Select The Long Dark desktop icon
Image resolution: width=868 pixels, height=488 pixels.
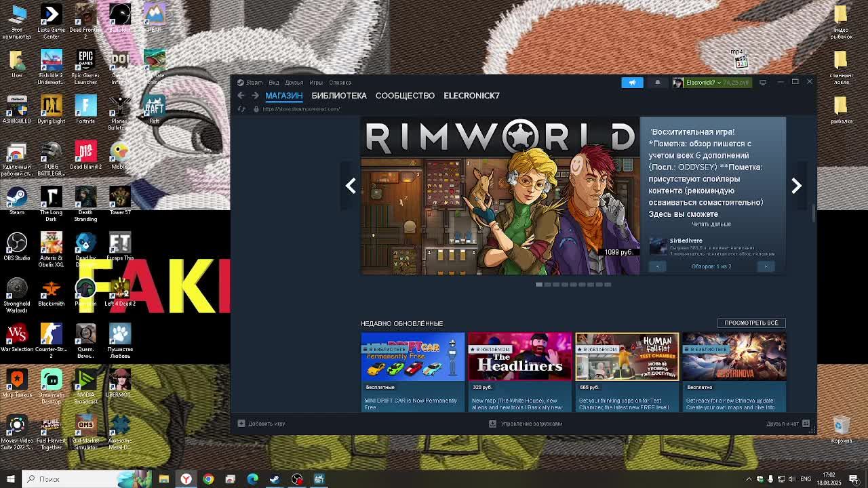[x=52, y=204]
